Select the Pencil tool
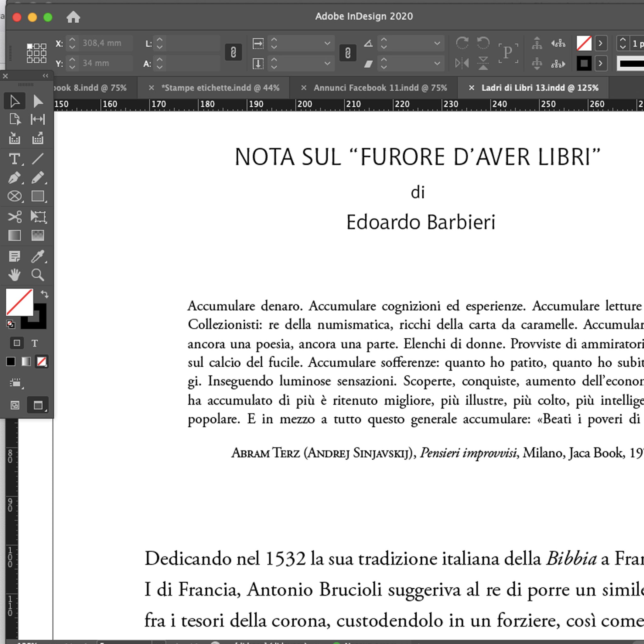644x644 pixels. pos(38,178)
